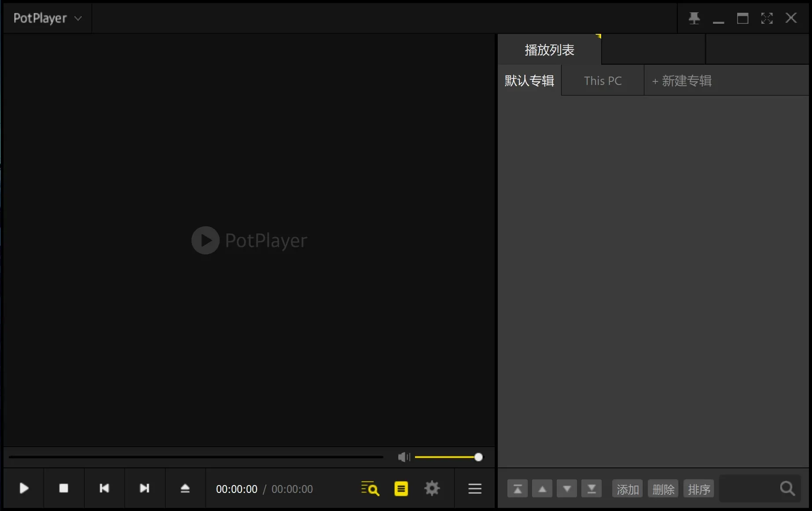Screen dimensions: 812x511
Task: Open a file with the eject icon
Action: (185, 488)
